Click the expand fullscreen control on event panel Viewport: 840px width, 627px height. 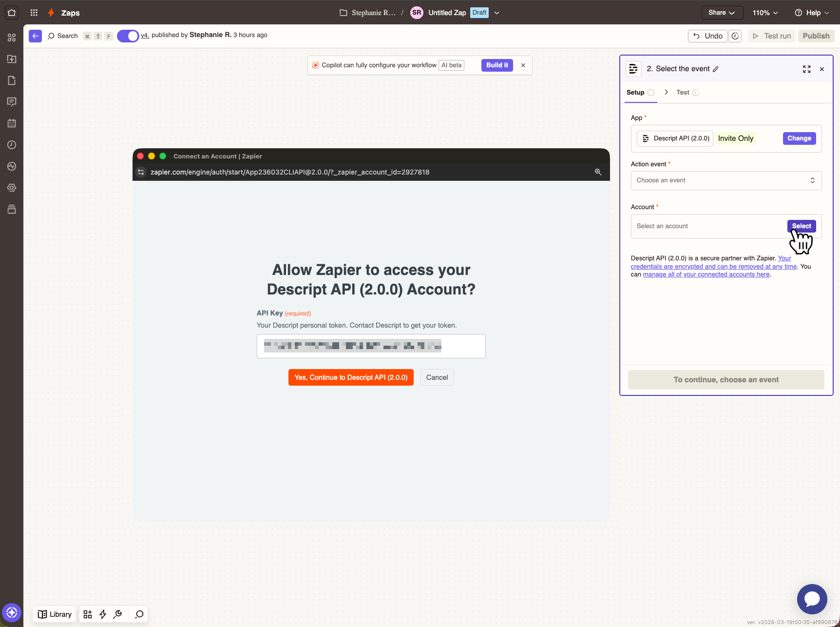(806, 69)
